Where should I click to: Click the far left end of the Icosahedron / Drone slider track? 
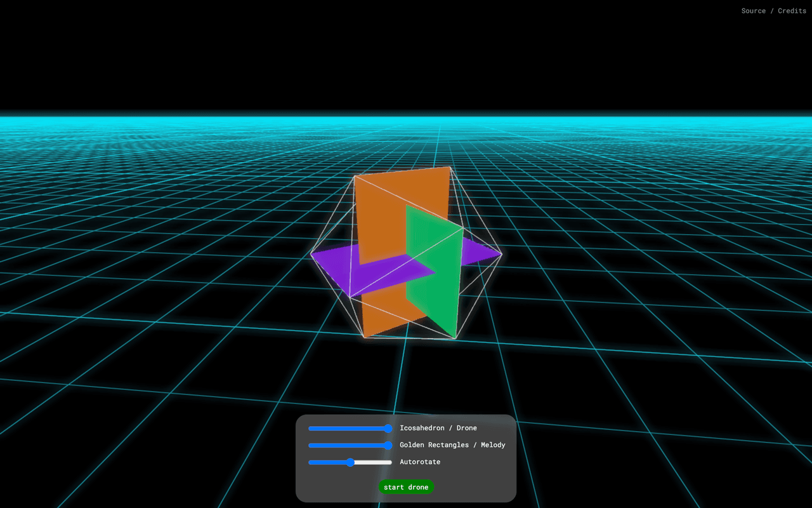coord(310,429)
